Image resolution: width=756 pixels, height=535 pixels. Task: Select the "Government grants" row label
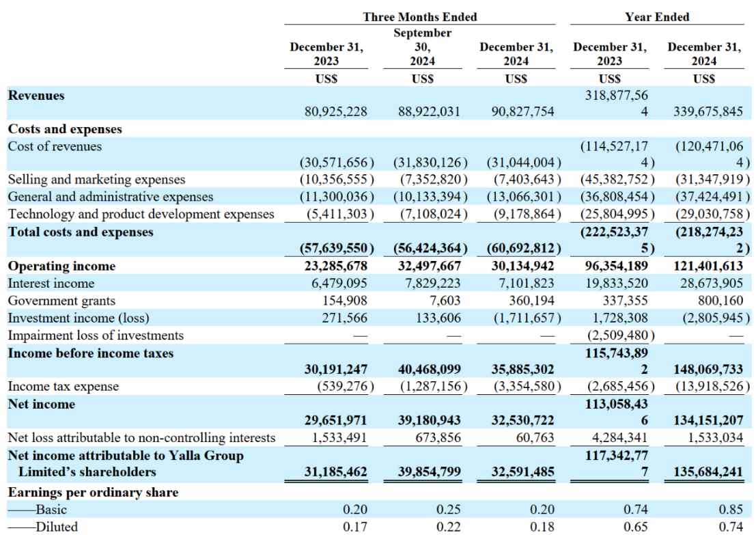61,301
